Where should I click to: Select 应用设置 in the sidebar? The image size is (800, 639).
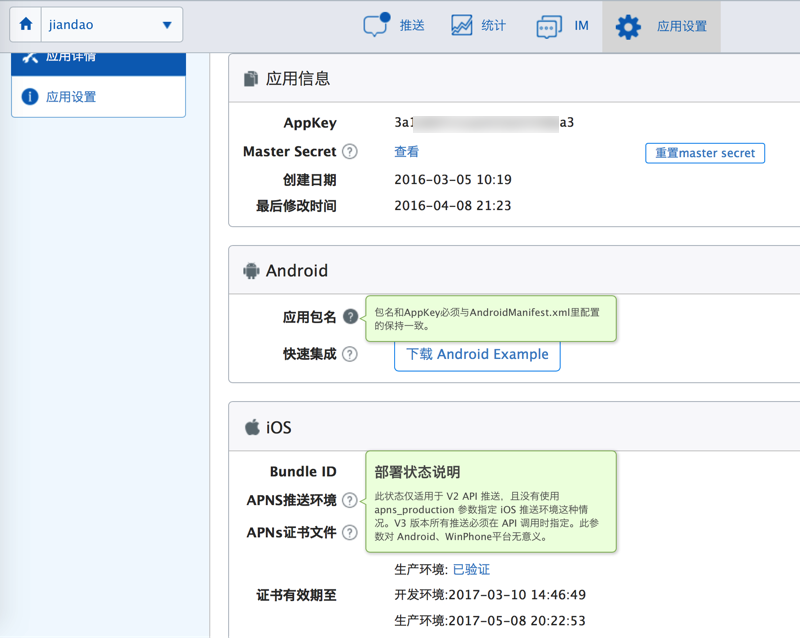pyautogui.click(x=98, y=96)
